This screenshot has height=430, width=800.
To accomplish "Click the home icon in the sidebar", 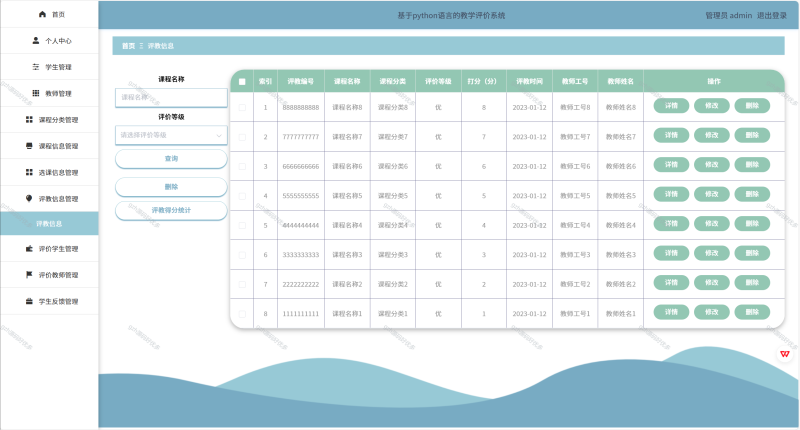I will coord(42,14).
